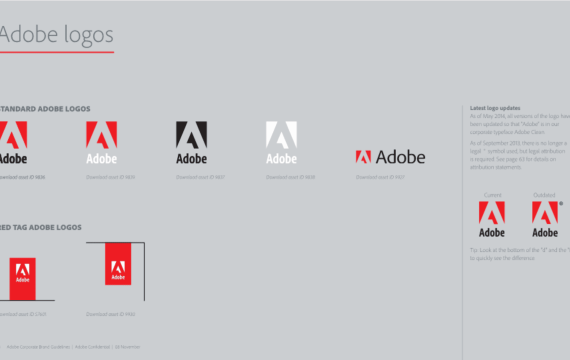Open Download asset ID 9839 link
The height and width of the screenshot is (360, 570).
pos(111,177)
